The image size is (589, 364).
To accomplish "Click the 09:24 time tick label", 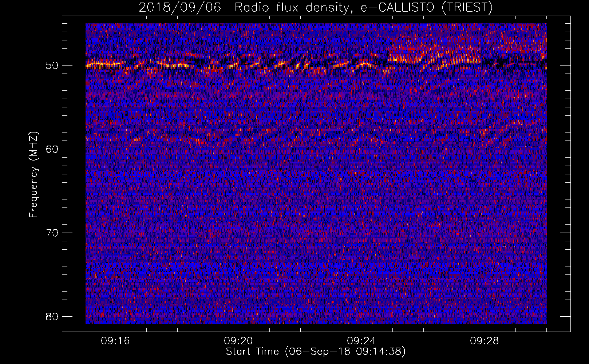I will pos(361,341).
